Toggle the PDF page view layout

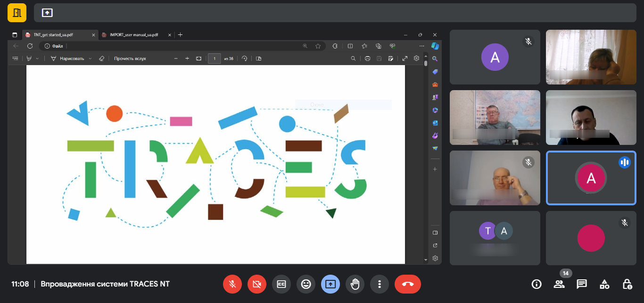(258, 59)
